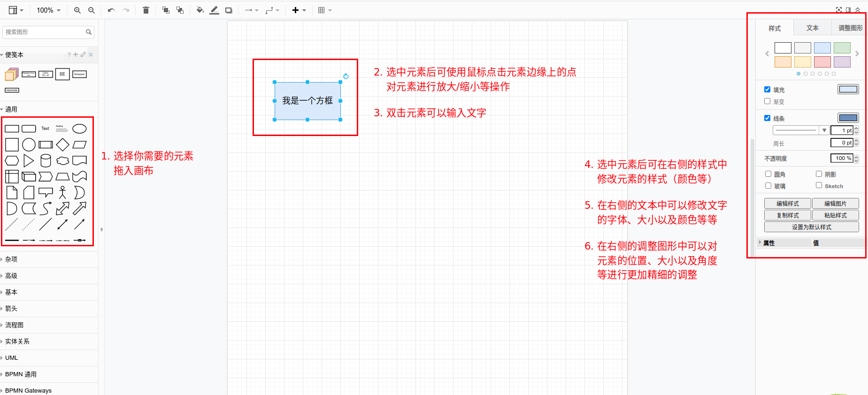This screenshot has width=868, height=395.
Task: Open the table insert dropdown
Action: tap(325, 10)
